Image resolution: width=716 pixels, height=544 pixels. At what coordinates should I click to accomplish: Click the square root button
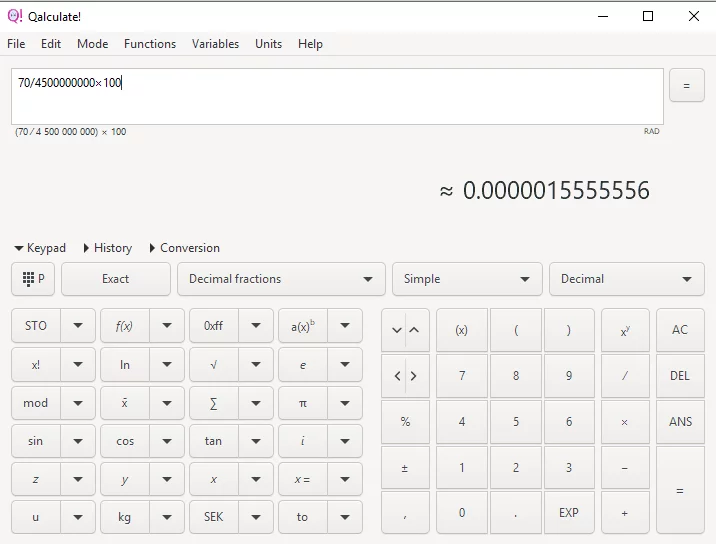pyautogui.click(x=213, y=364)
